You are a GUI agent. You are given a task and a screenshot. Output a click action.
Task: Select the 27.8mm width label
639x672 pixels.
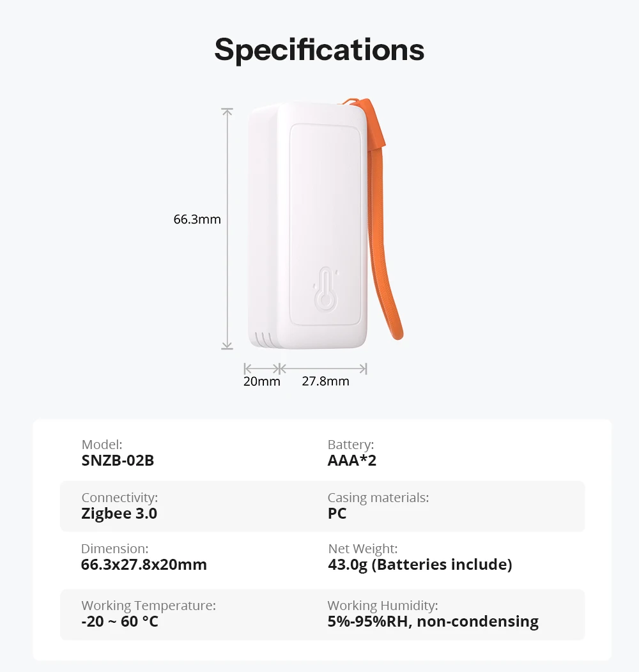[x=325, y=381]
